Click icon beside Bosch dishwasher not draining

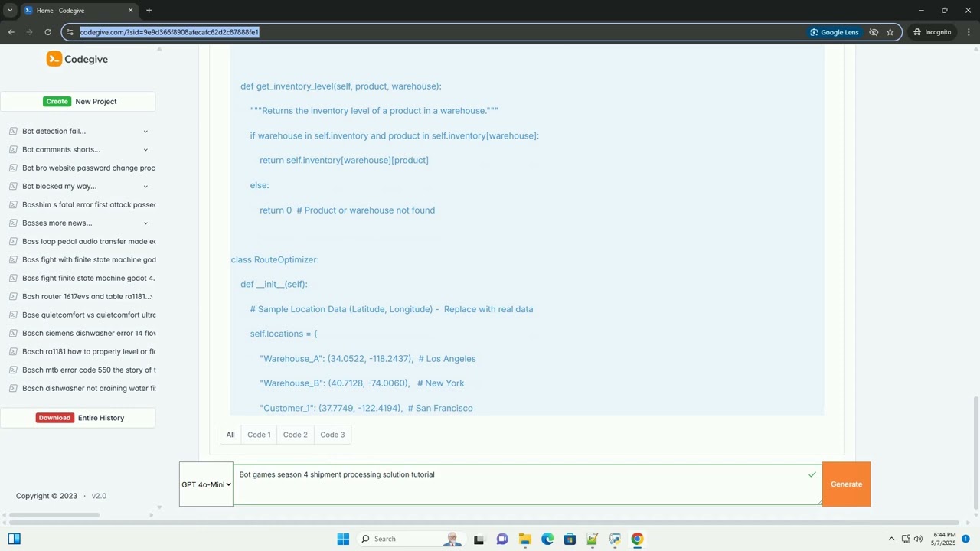click(x=13, y=388)
